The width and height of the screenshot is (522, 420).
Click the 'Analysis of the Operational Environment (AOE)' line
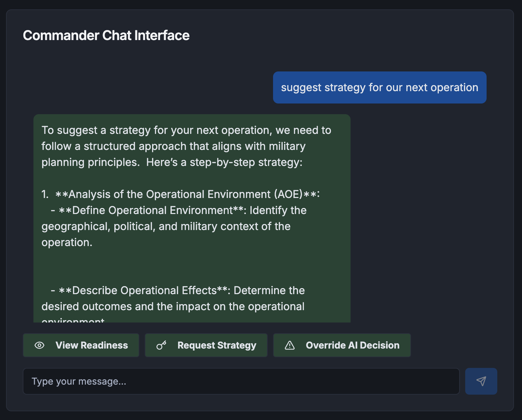point(187,194)
